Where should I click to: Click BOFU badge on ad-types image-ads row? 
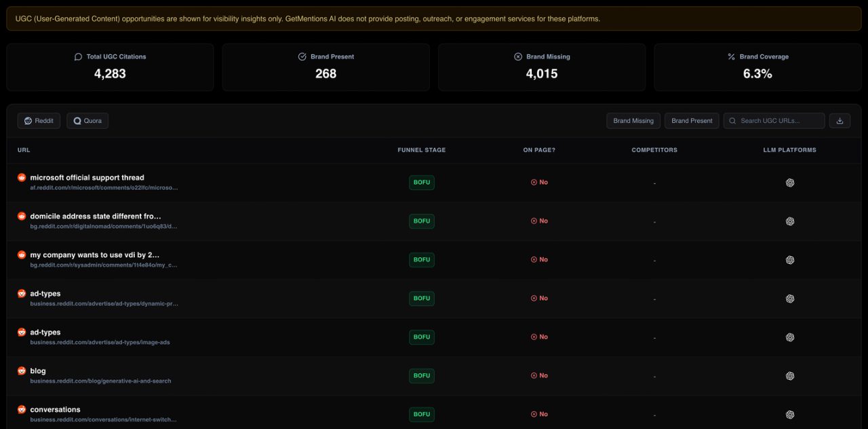click(422, 337)
